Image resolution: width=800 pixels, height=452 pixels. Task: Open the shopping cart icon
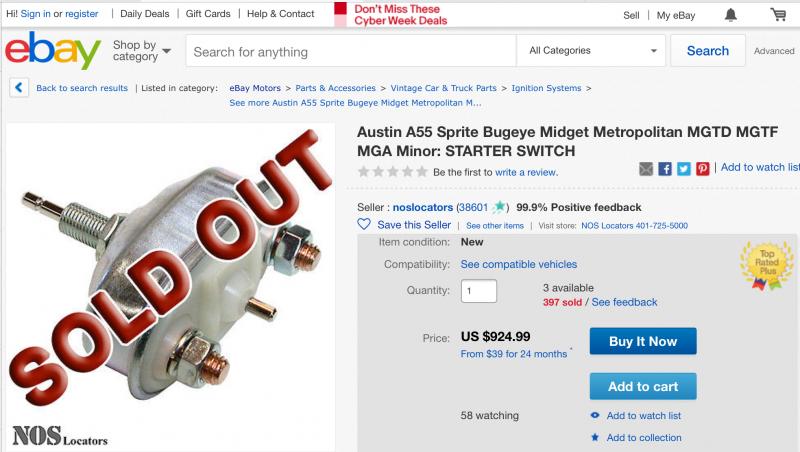(778, 15)
